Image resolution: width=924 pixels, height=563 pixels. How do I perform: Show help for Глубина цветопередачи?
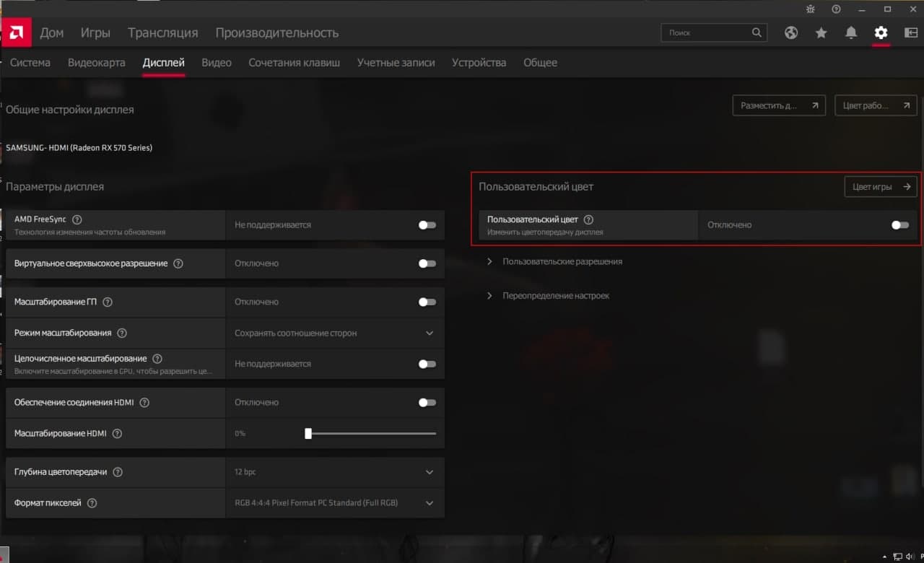118,472
